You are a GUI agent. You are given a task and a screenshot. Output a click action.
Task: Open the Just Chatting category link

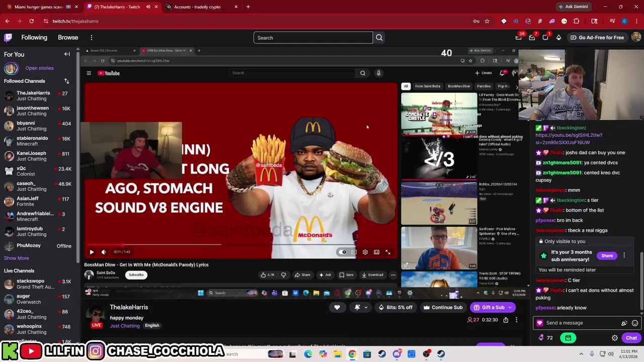click(125, 326)
